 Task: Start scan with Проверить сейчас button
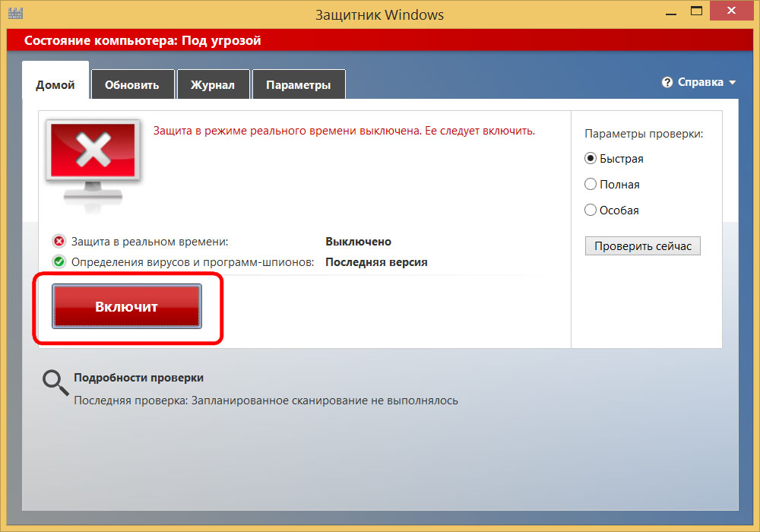pyautogui.click(x=643, y=246)
